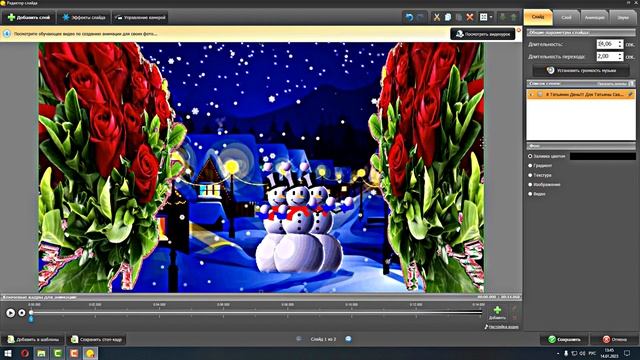The height and width of the screenshot is (360, 640).
Task: Open Opera browser from taskbar
Action: [24, 353]
